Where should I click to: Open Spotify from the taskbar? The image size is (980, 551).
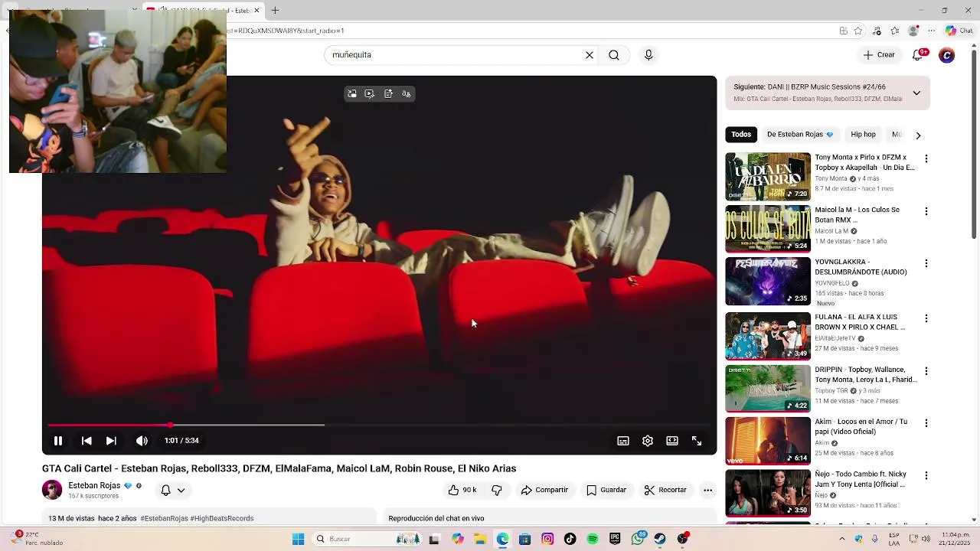[x=593, y=540]
